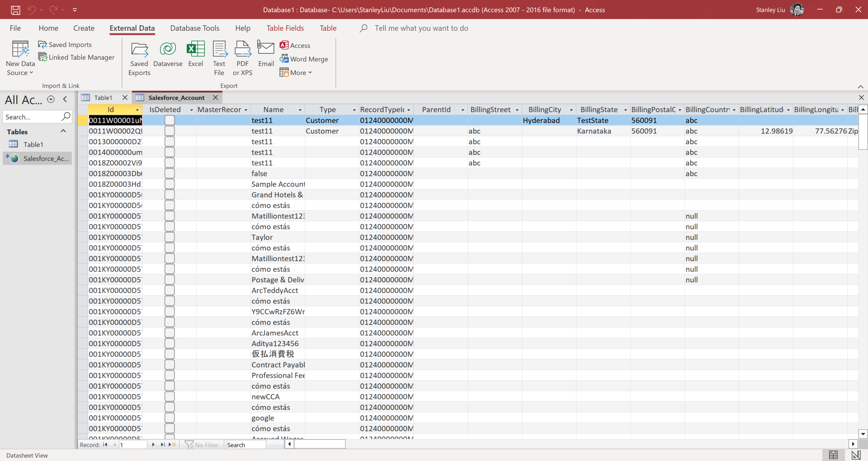Open the Name column filter dropdown
The width and height of the screenshot is (868, 461).
coord(300,110)
